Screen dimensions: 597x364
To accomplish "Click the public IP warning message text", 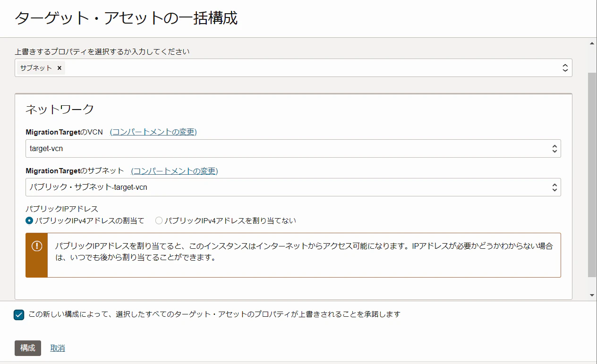I will [x=304, y=252].
